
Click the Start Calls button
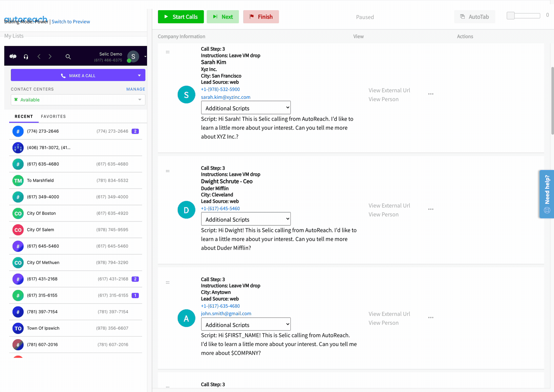tap(181, 17)
